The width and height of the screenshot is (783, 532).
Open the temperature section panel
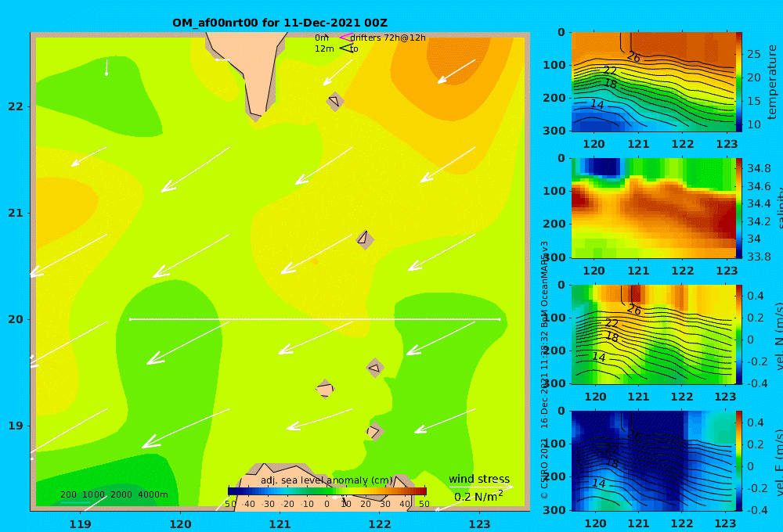pyautogui.click(x=653, y=82)
